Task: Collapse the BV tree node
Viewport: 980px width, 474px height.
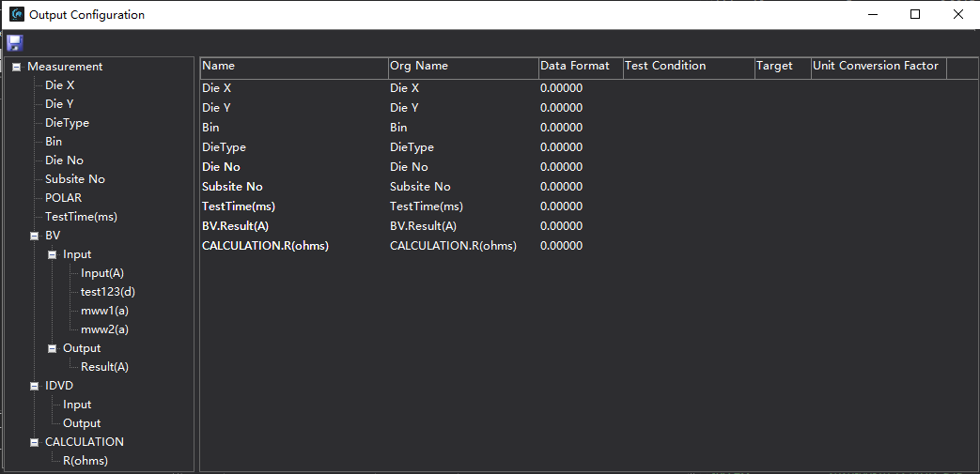Action: 35,236
